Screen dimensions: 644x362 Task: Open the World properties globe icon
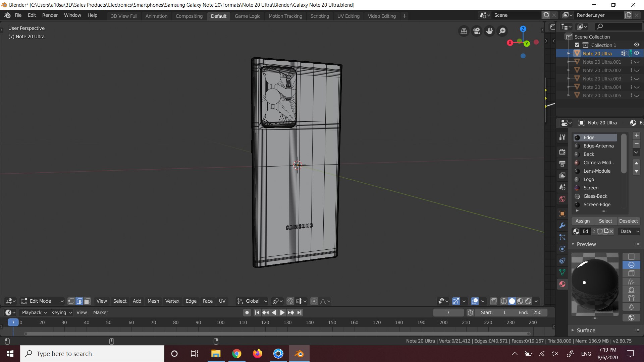click(x=562, y=199)
